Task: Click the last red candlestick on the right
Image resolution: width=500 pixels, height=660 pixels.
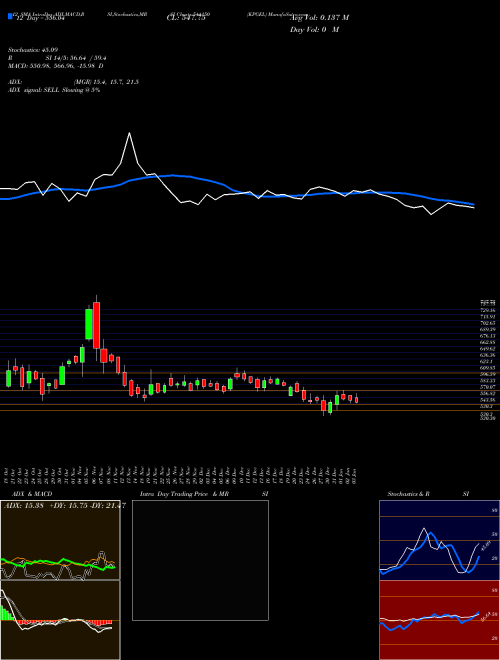Action: pos(356,399)
